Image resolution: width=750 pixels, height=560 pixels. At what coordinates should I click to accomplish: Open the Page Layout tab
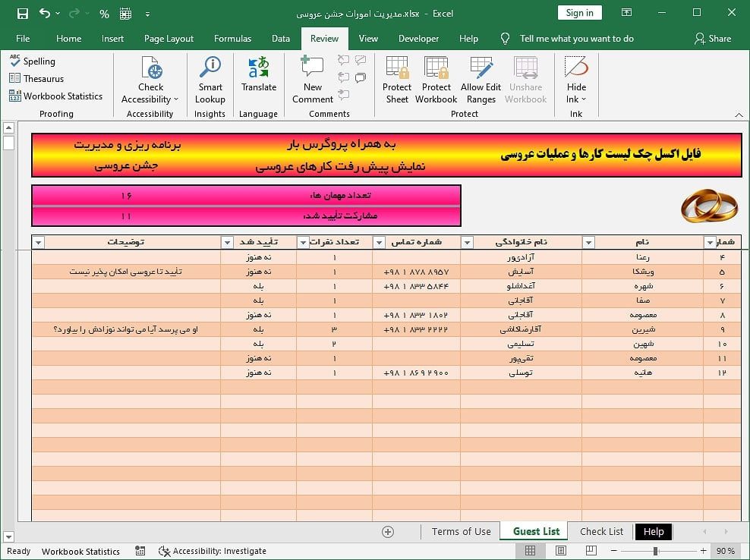(169, 39)
